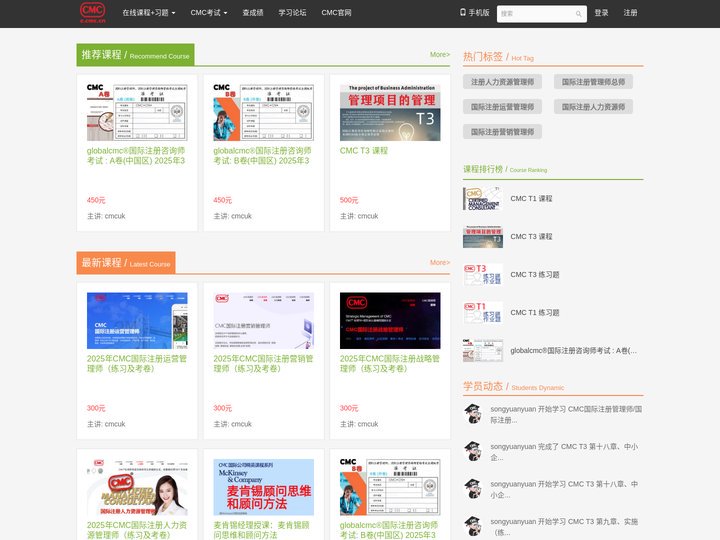Image resolution: width=720 pixels, height=540 pixels.
Task: Select the 国际注册人力资源师 hot tag
Action: (593, 107)
